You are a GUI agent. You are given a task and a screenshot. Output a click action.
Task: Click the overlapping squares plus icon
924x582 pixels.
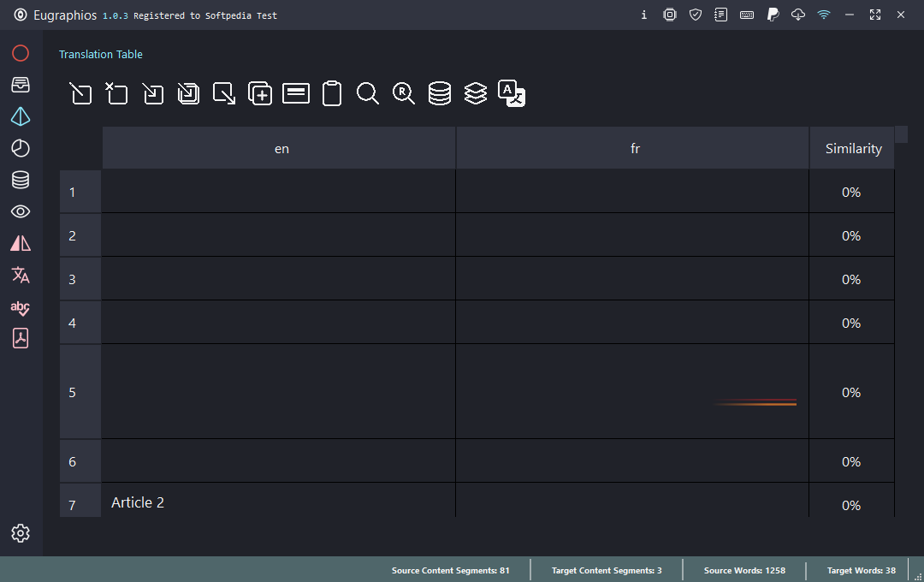260,93
